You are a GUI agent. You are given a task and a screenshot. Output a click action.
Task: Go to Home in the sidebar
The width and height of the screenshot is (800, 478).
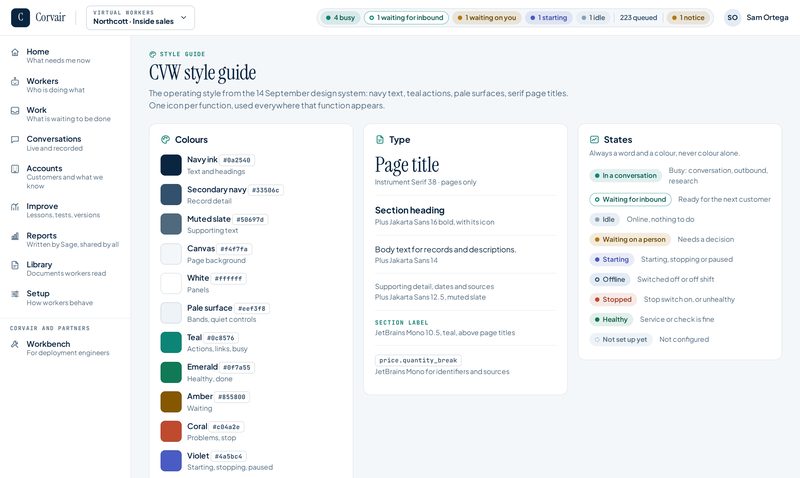[x=65, y=56]
